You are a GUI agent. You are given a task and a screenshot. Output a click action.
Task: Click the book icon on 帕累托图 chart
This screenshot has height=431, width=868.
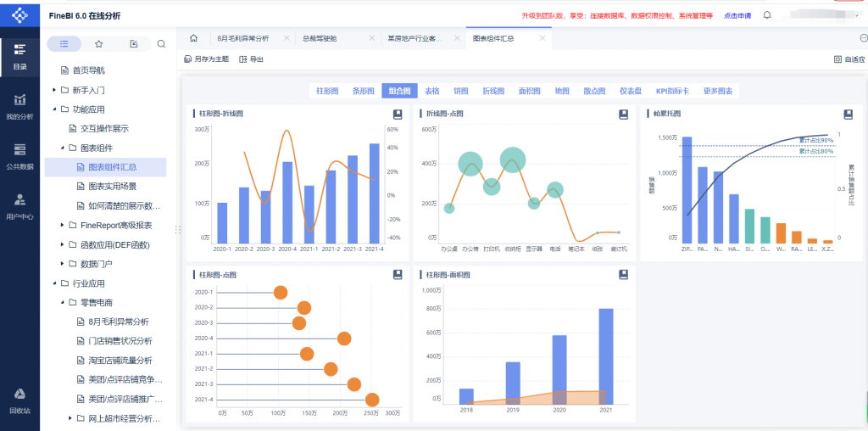point(847,114)
